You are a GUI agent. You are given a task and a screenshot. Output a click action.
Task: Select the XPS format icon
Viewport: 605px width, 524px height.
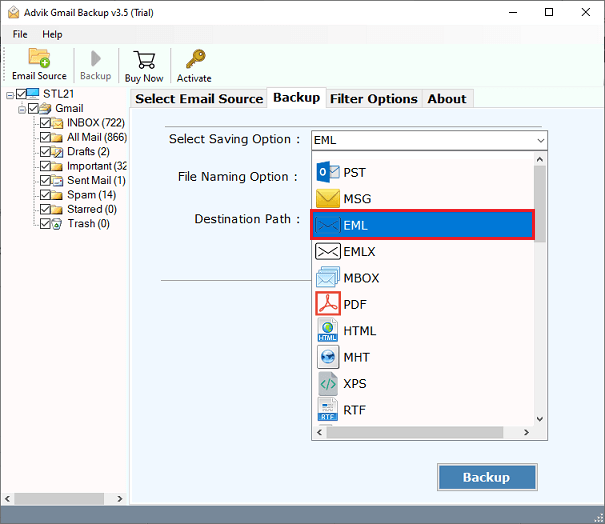(x=328, y=383)
